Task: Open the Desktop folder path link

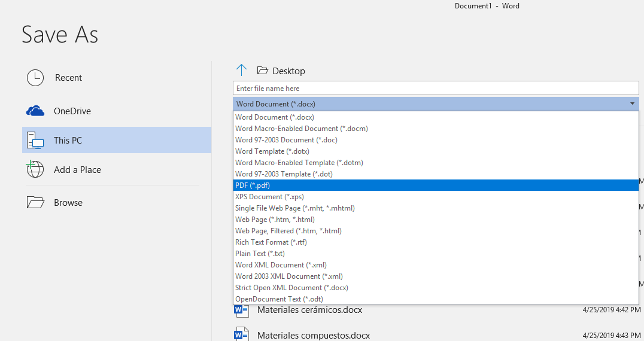Action: (x=288, y=71)
